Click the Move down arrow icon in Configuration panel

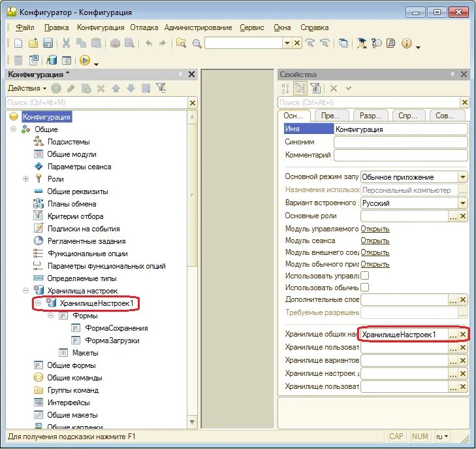pos(131,88)
